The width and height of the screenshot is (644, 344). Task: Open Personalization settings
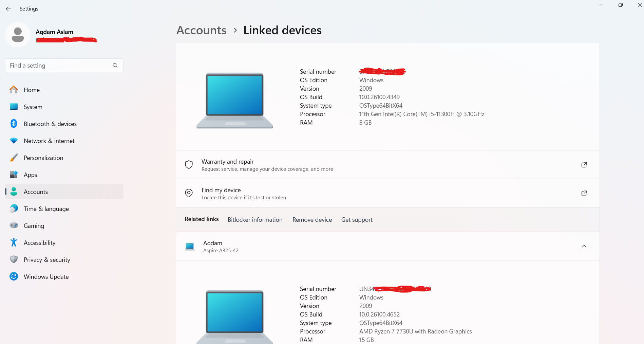[x=43, y=158]
